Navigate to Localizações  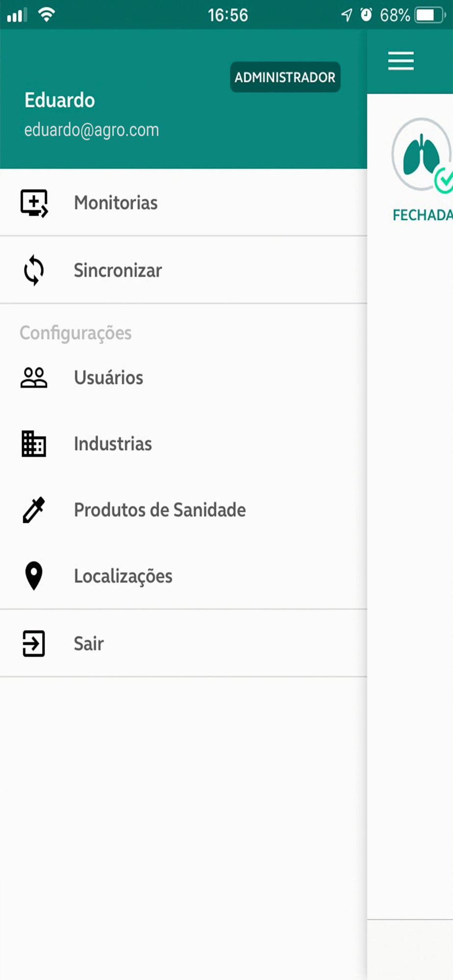point(123,576)
